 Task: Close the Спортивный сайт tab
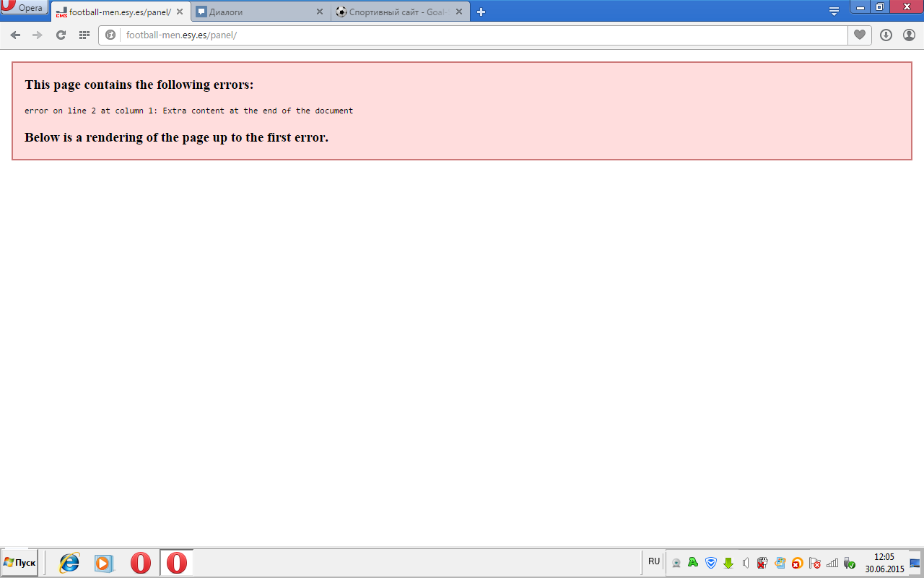coord(459,12)
